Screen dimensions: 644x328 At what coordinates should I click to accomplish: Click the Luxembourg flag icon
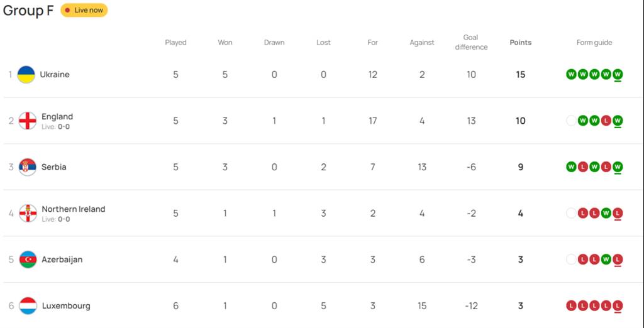pyautogui.click(x=28, y=306)
